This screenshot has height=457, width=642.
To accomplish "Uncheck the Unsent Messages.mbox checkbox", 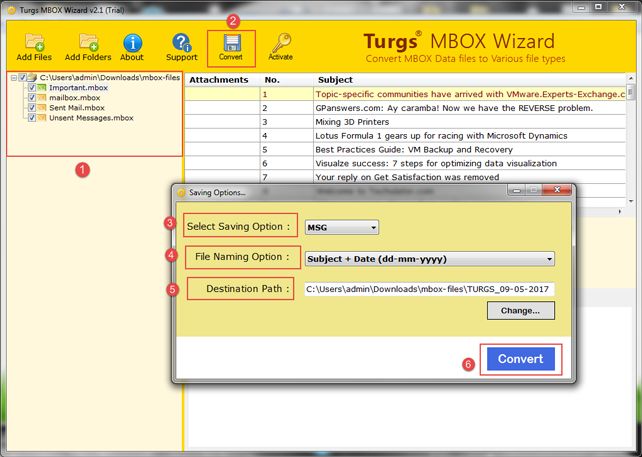I will (32, 118).
